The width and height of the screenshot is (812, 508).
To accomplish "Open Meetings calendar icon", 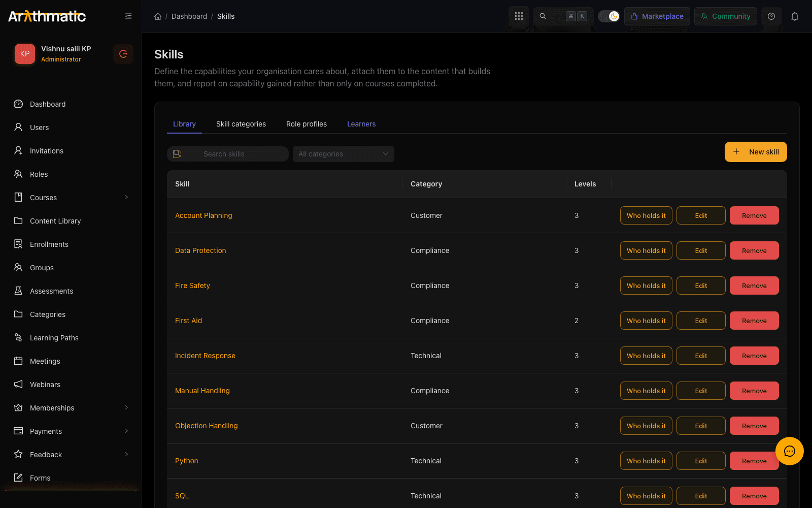I will (x=18, y=361).
